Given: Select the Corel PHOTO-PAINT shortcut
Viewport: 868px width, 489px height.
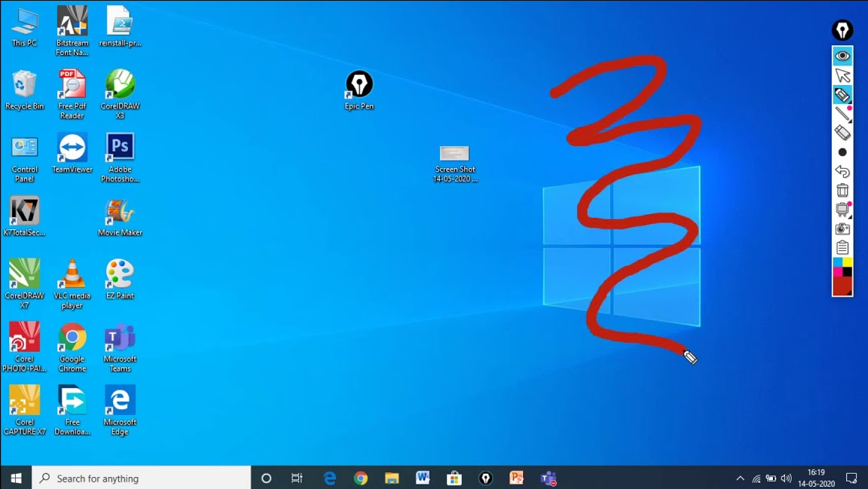Looking at the screenshot, I should point(24,347).
